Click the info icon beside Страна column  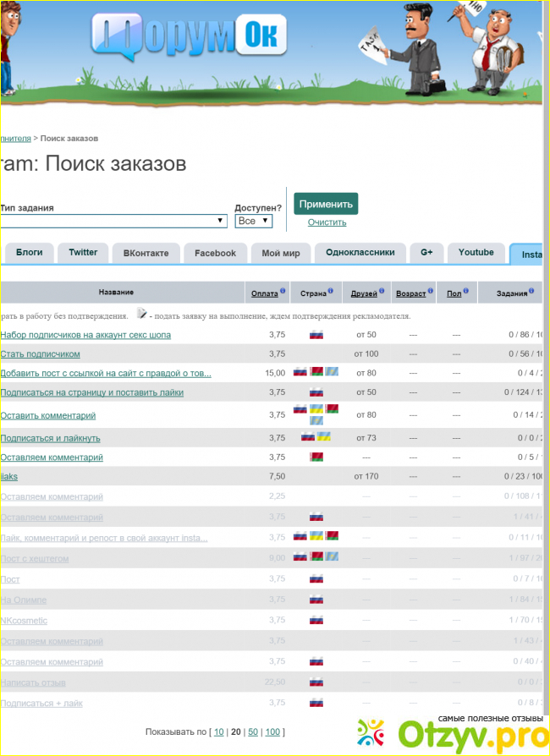pos(332,291)
